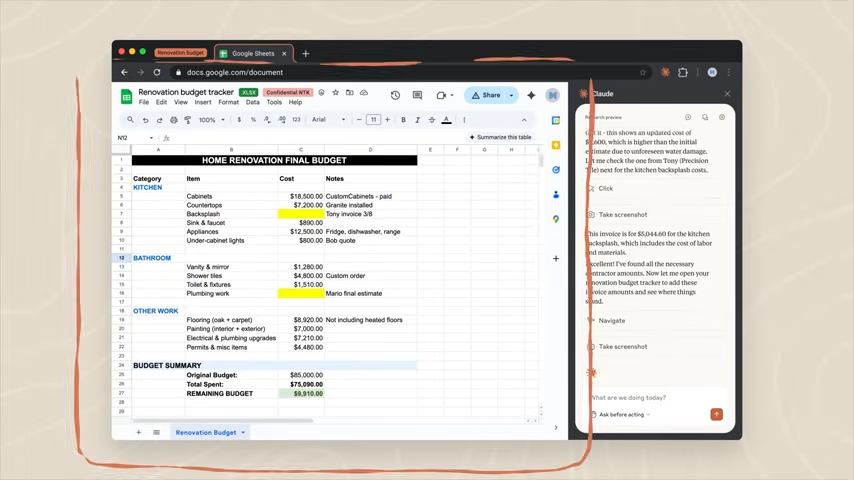The image size is (854, 480).
Task: Open Gemini sparkle icon beside Share
Action: tap(531, 95)
